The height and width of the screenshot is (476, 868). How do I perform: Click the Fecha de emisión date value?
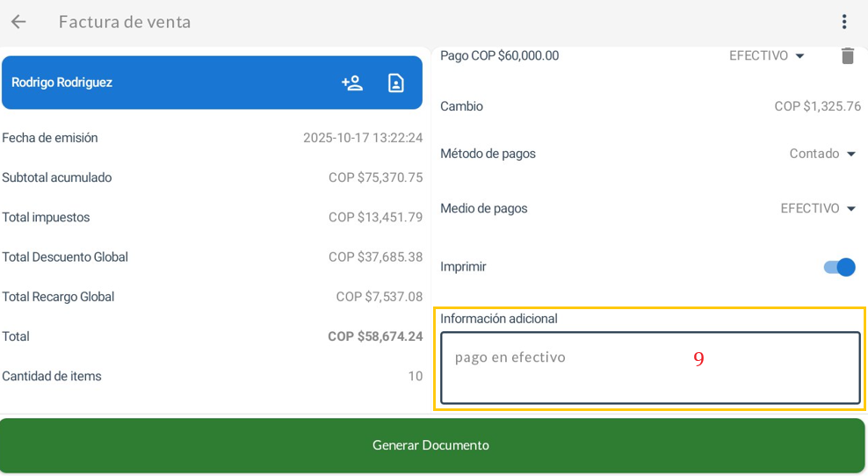(x=363, y=138)
